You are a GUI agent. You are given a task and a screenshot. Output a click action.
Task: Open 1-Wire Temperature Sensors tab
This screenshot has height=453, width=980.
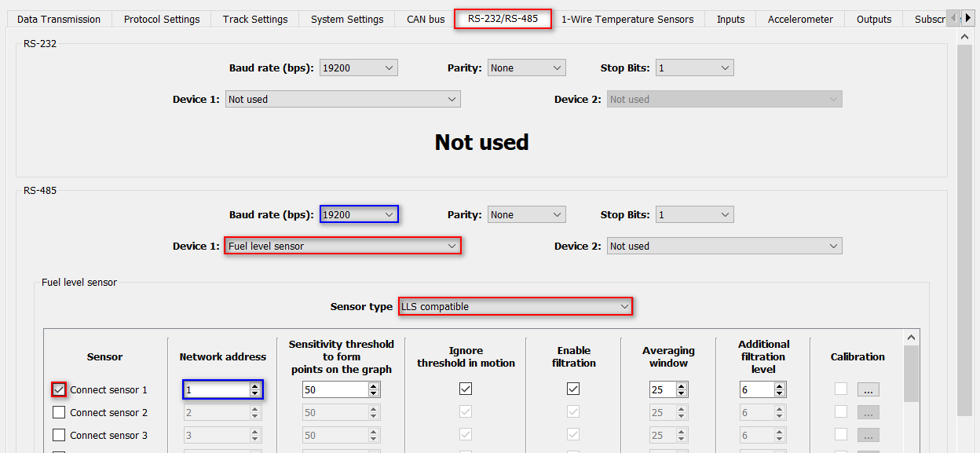(627, 19)
